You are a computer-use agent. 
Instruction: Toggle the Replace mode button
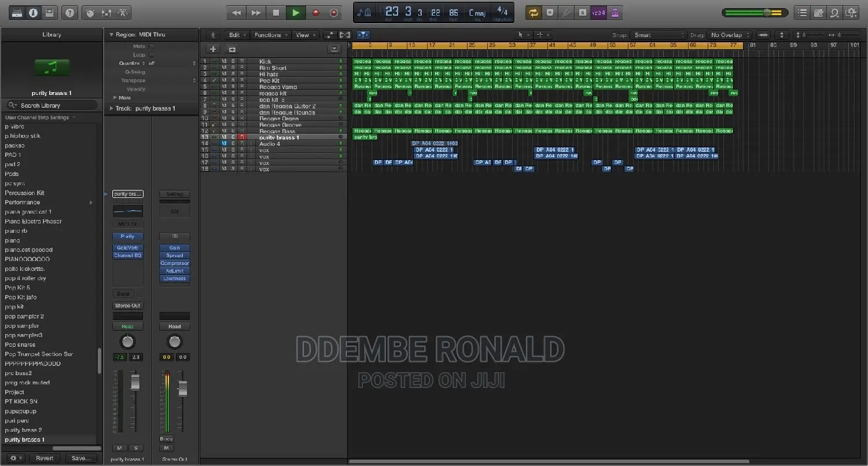[550, 12]
